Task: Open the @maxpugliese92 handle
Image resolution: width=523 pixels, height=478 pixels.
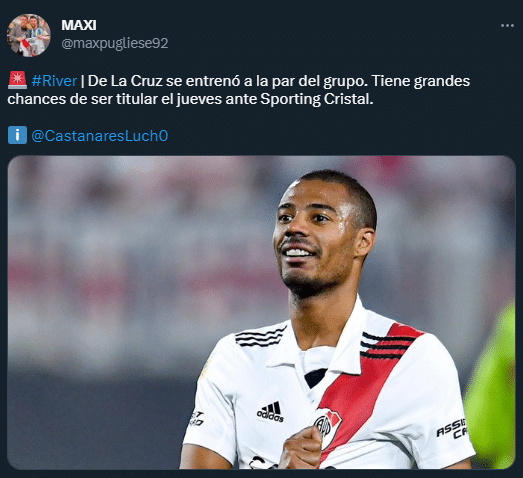Action: click(x=115, y=43)
